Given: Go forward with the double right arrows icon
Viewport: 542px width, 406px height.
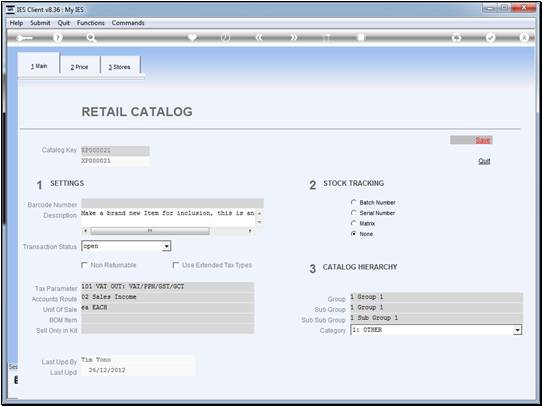Looking at the screenshot, I should click(x=293, y=38).
